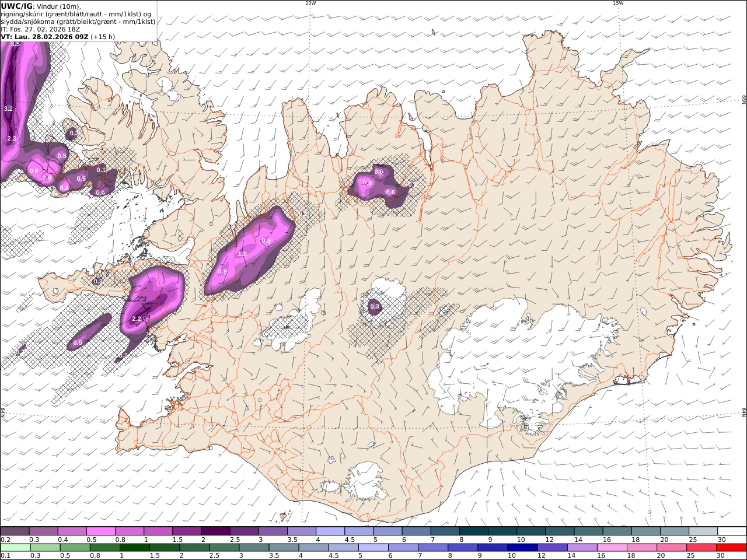Image resolution: width=747 pixels, height=560 pixels.
Task: Click the '(+15 h)' forecast offset text
Action: click(x=103, y=37)
